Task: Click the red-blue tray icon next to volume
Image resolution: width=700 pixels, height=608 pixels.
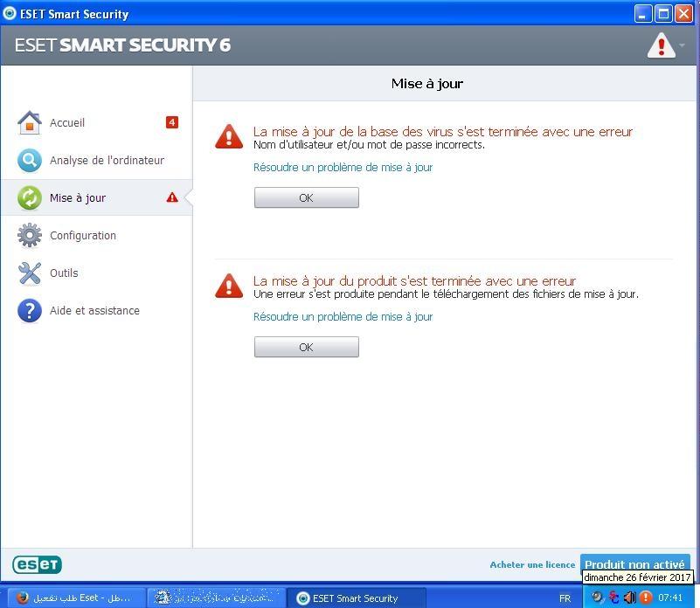Action: point(614,598)
